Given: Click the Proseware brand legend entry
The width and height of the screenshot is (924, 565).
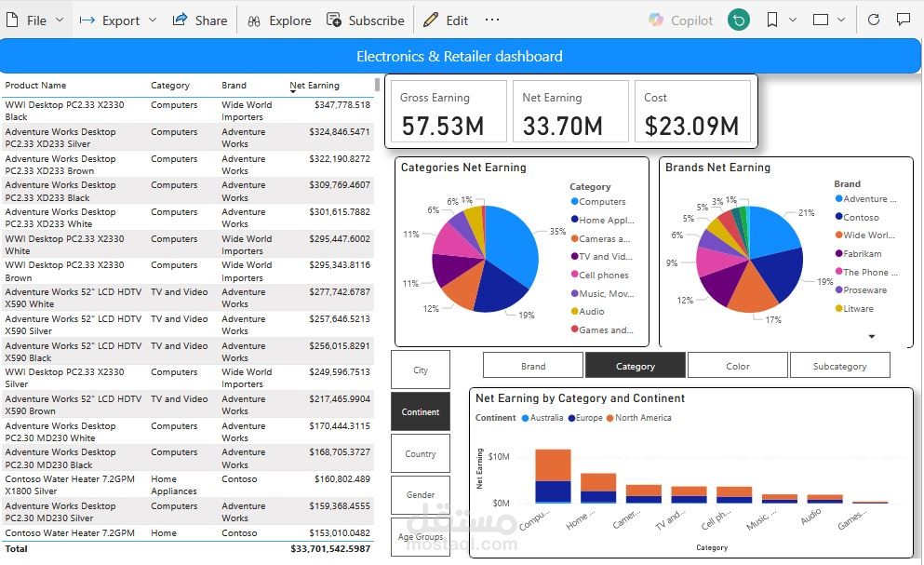Looking at the screenshot, I should click(x=861, y=290).
